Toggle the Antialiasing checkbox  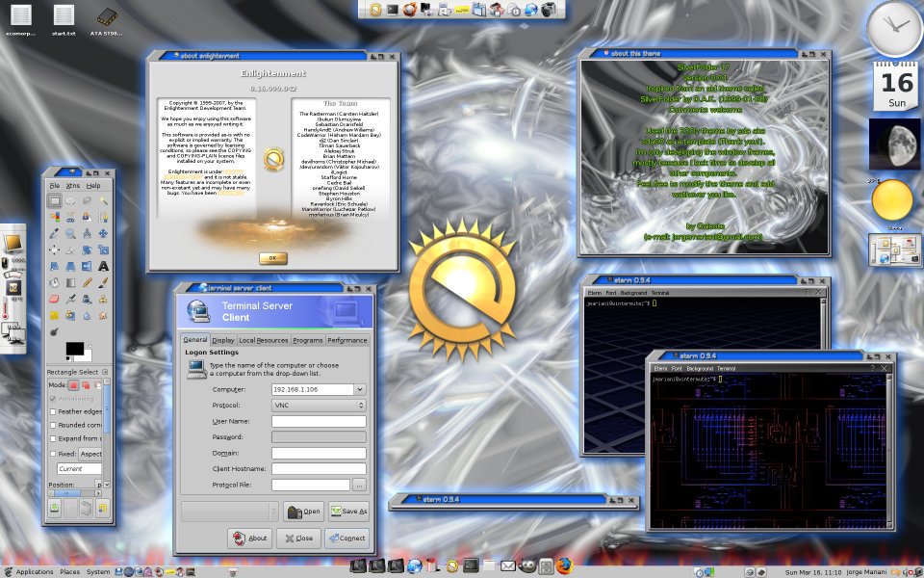pyautogui.click(x=53, y=399)
